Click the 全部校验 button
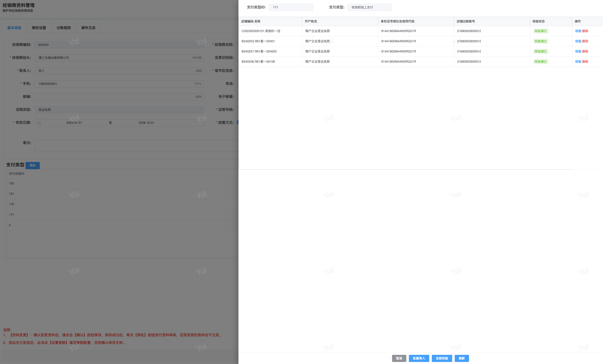The image size is (603, 364). click(442, 358)
